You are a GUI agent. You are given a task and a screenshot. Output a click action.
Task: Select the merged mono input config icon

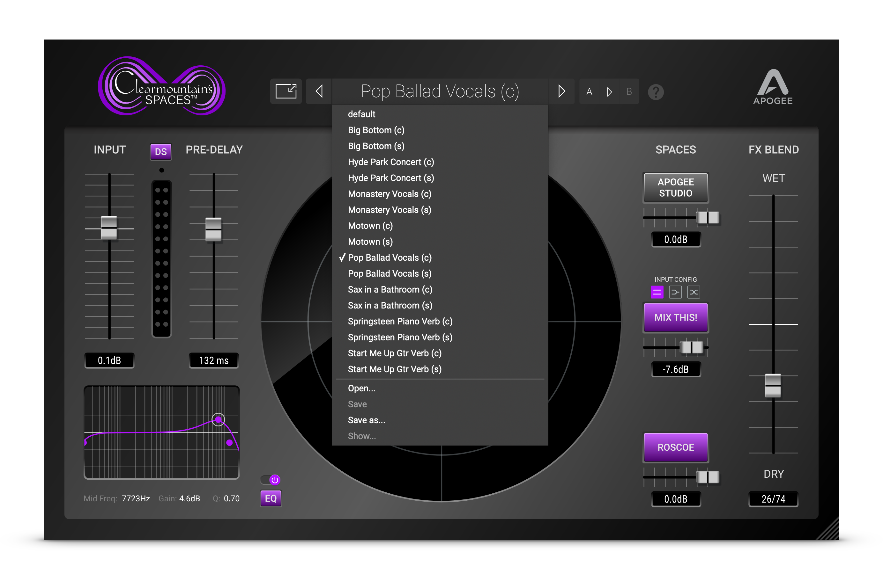pos(675,292)
